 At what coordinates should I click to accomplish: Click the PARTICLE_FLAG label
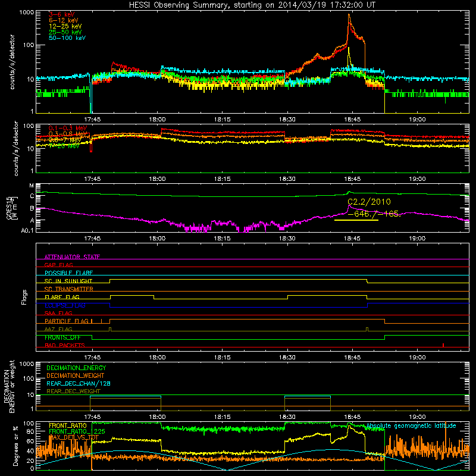[67, 321]
